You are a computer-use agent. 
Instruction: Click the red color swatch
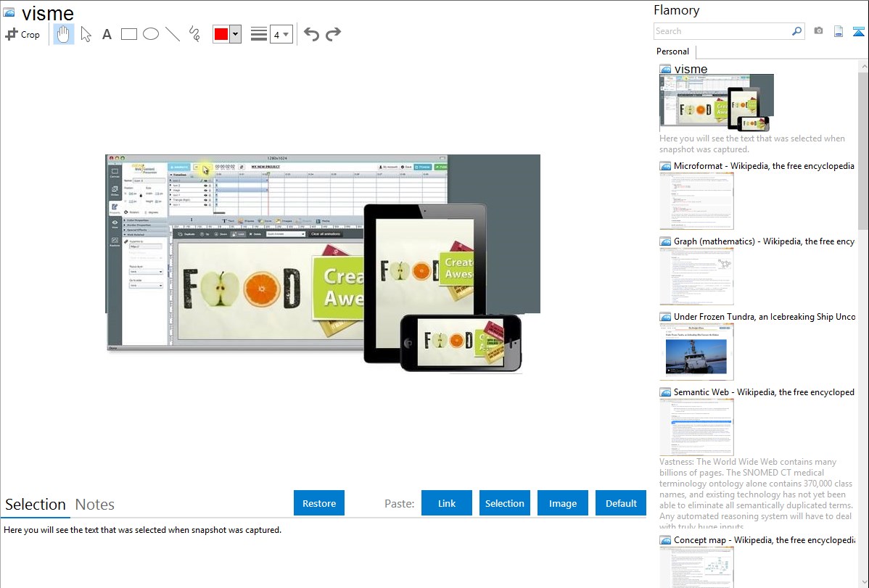coord(221,34)
